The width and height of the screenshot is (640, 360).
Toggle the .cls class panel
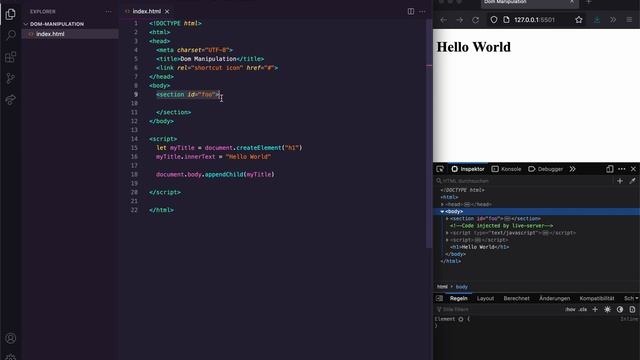point(583,309)
